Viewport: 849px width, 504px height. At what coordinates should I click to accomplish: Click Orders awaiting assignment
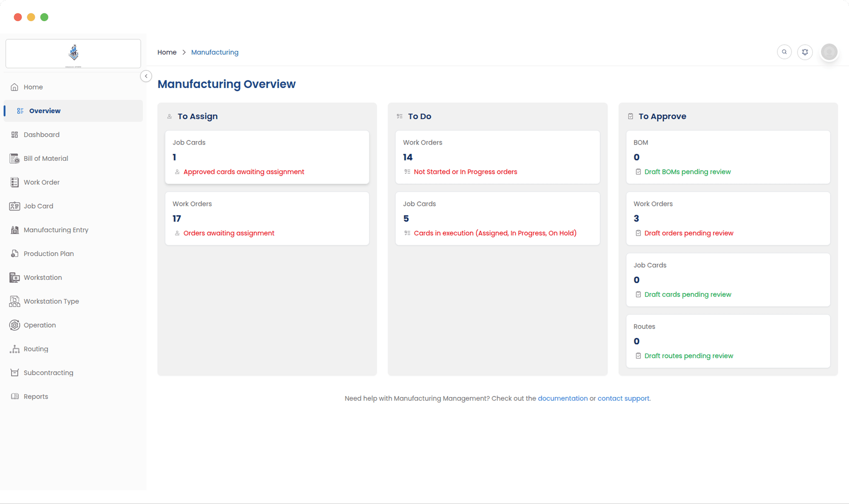pyautogui.click(x=228, y=233)
